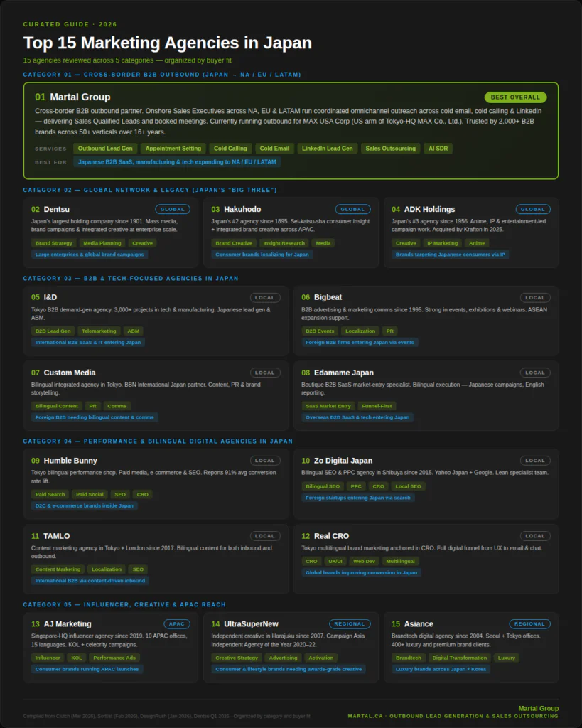Image resolution: width=582 pixels, height=728 pixels.
Task: Select the B2B Events tag
Action: pos(320,331)
